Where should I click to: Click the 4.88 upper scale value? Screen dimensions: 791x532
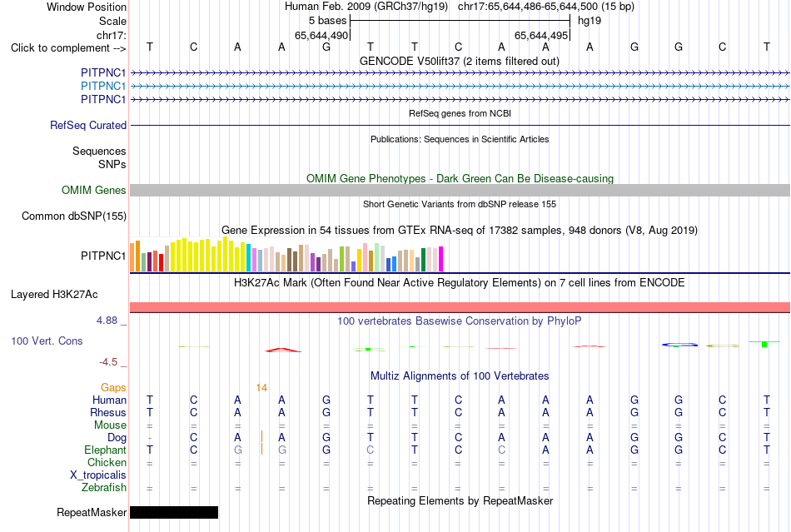(107, 321)
